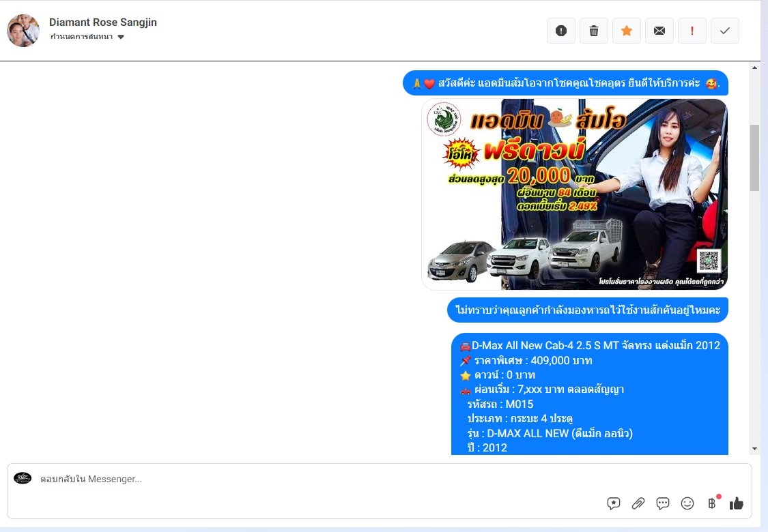Click the ผ่อนเริ่ม : 7,xxx บาท line
This screenshot has height=532, width=768.
[x=542, y=389]
